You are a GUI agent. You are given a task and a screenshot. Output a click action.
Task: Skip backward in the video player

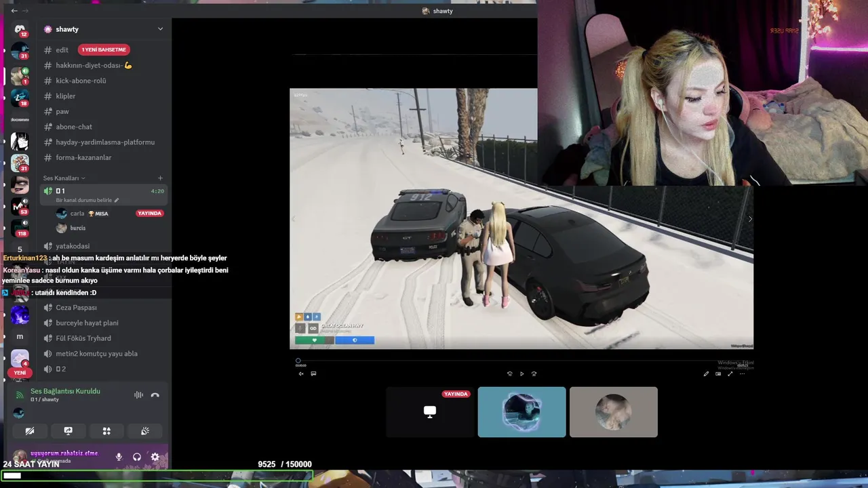pos(510,373)
